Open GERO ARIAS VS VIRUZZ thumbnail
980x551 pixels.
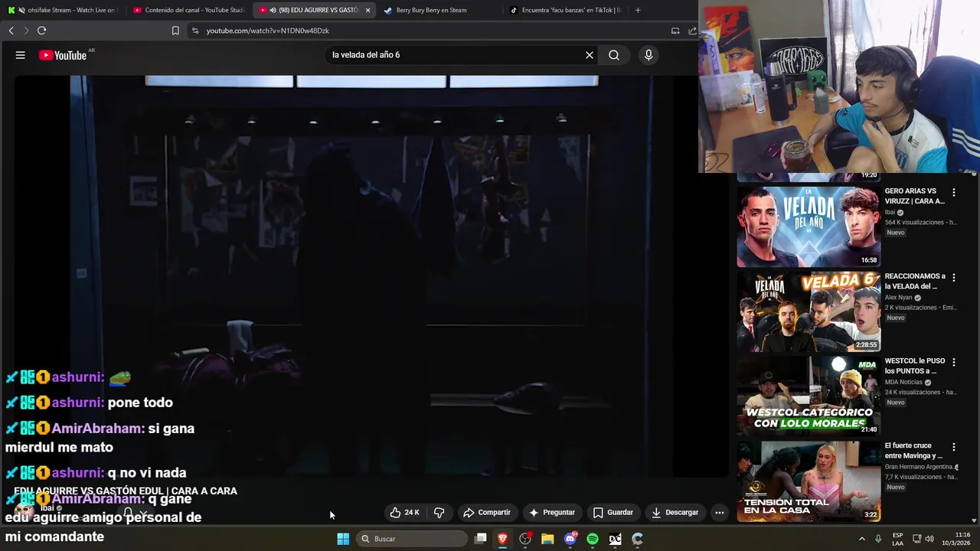[808, 227]
